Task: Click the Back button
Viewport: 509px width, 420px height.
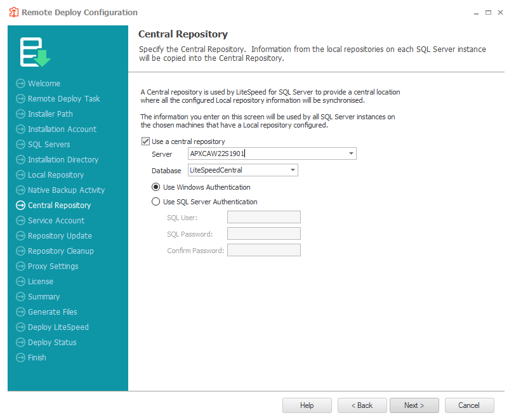Action: pos(362,405)
